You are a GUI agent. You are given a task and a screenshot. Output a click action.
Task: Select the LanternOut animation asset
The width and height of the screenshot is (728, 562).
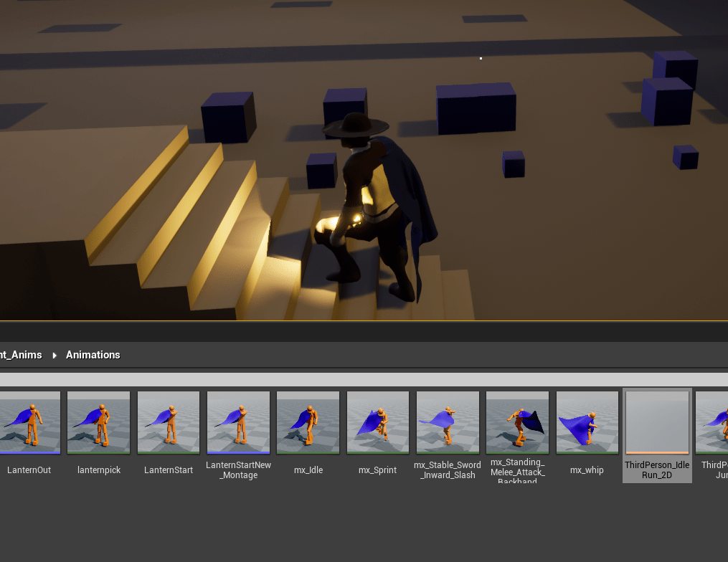(29, 423)
